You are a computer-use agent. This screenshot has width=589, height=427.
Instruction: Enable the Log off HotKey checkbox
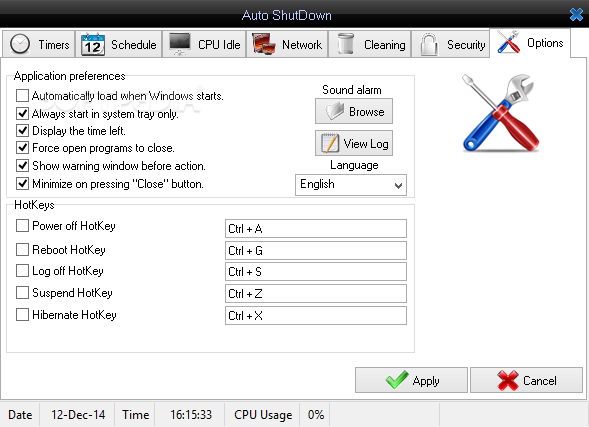[x=22, y=270]
